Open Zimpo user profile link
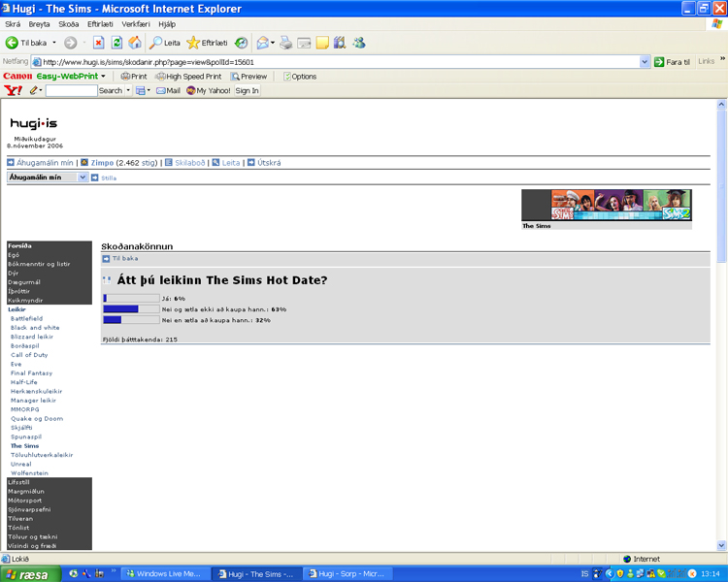Screen dimensions: 728x582 102,163
